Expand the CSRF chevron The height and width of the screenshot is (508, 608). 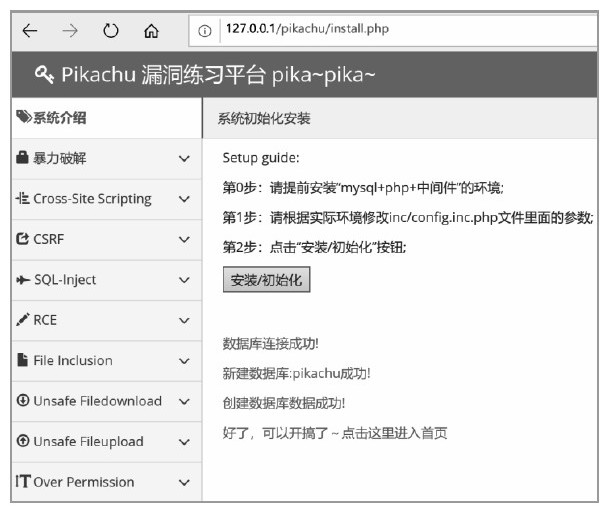[184, 239]
